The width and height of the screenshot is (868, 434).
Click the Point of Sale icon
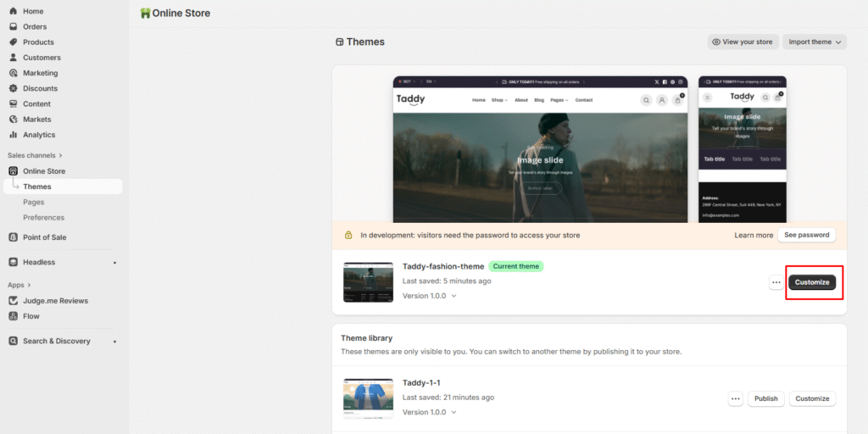[14, 237]
